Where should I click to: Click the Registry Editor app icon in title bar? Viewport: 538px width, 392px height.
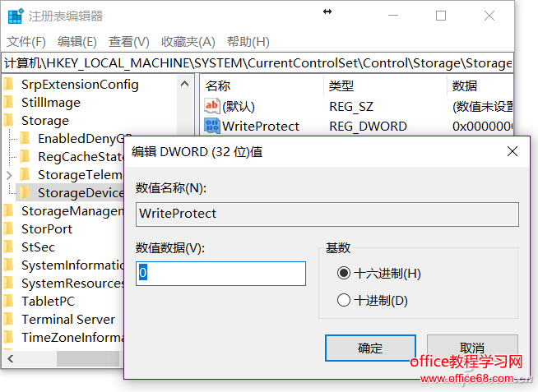coord(16,15)
